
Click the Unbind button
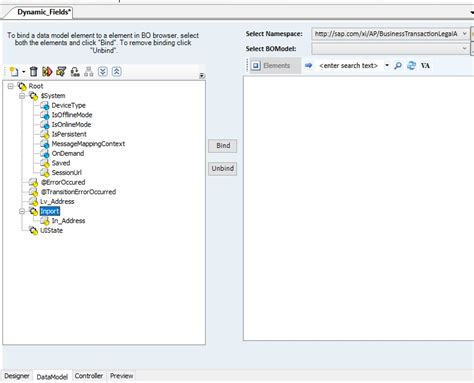pos(223,168)
